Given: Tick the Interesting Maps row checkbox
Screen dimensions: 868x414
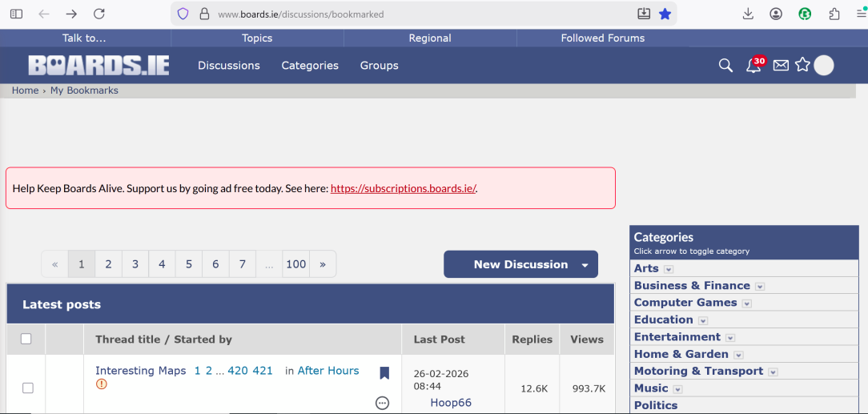Looking at the screenshot, I should coord(28,388).
